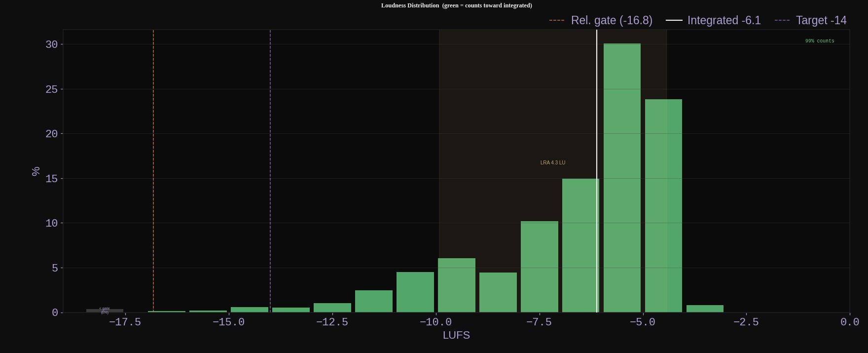This screenshot has height=353, width=868.
Task: Click the purple dashed target line
Action: click(270, 171)
